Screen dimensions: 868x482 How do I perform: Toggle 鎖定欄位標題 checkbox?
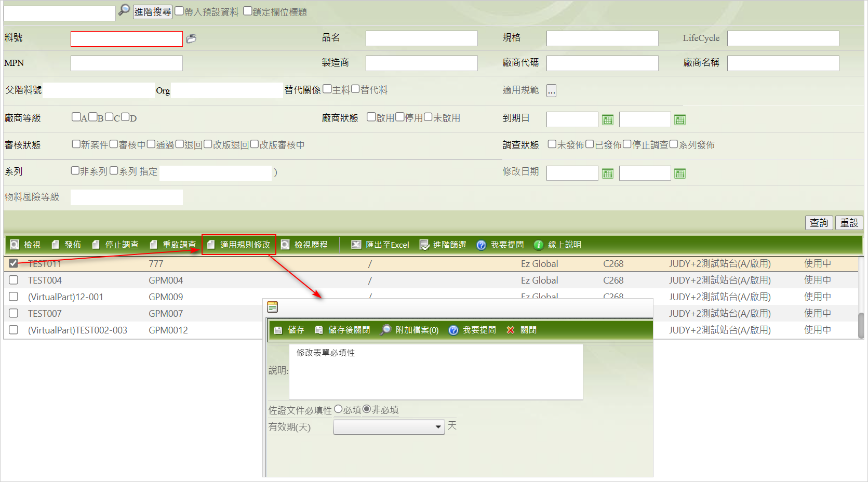pos(248,11)
